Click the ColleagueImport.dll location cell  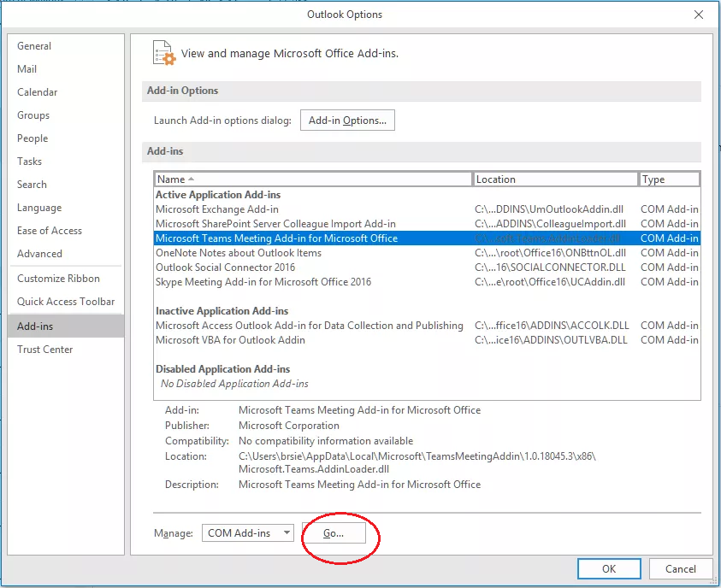tap(550, 224)
